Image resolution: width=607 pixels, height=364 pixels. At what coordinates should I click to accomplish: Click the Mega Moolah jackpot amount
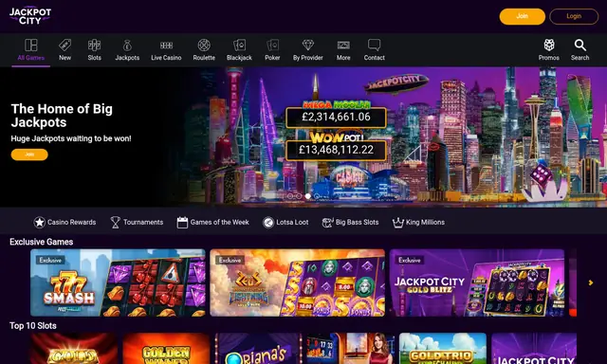click(336, 117)
